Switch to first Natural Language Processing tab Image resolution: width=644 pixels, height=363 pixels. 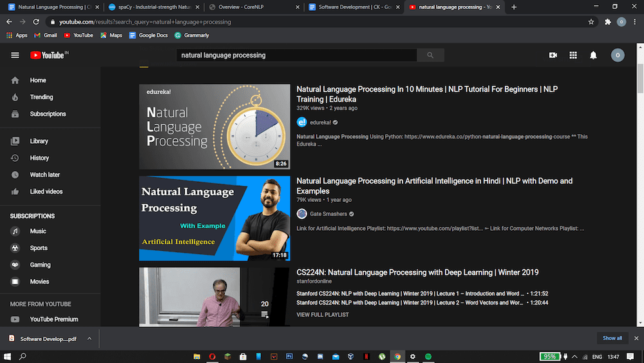click(53, 7)
